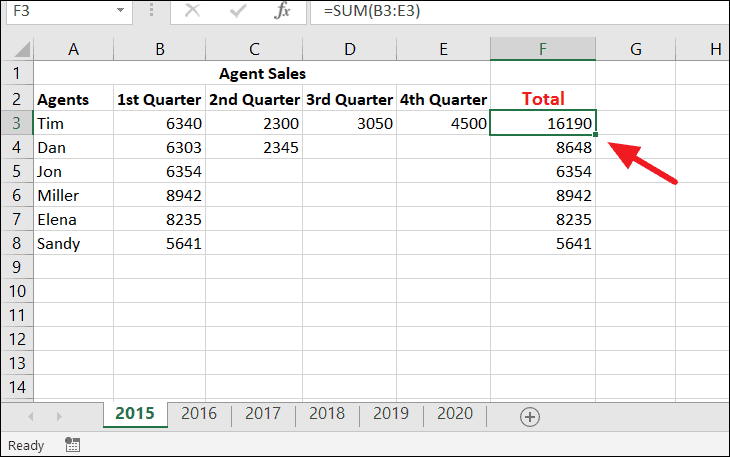
Task: Select column E header
Action: coord(443,49)
